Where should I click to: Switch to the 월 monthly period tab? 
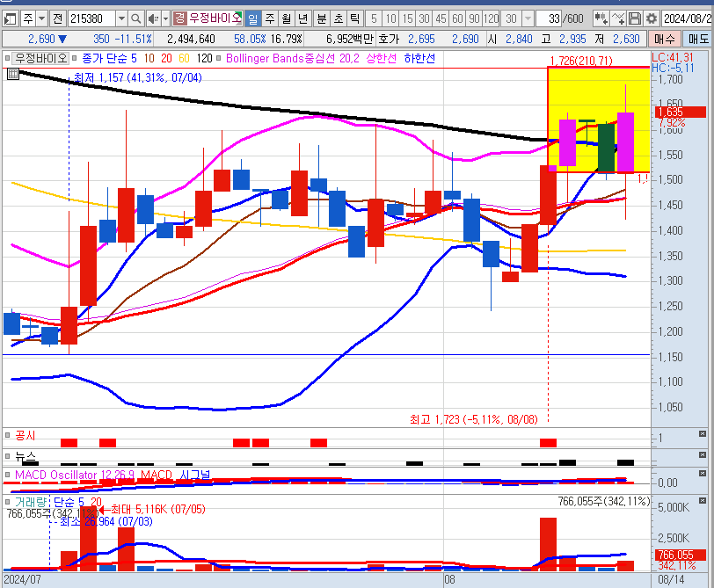point(286,18)
